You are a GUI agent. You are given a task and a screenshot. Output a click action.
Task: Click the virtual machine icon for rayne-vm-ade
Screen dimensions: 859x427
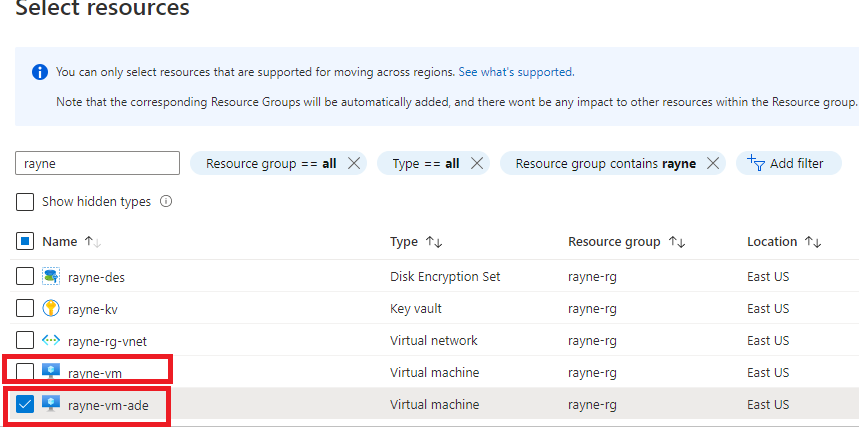click(51, 405)
